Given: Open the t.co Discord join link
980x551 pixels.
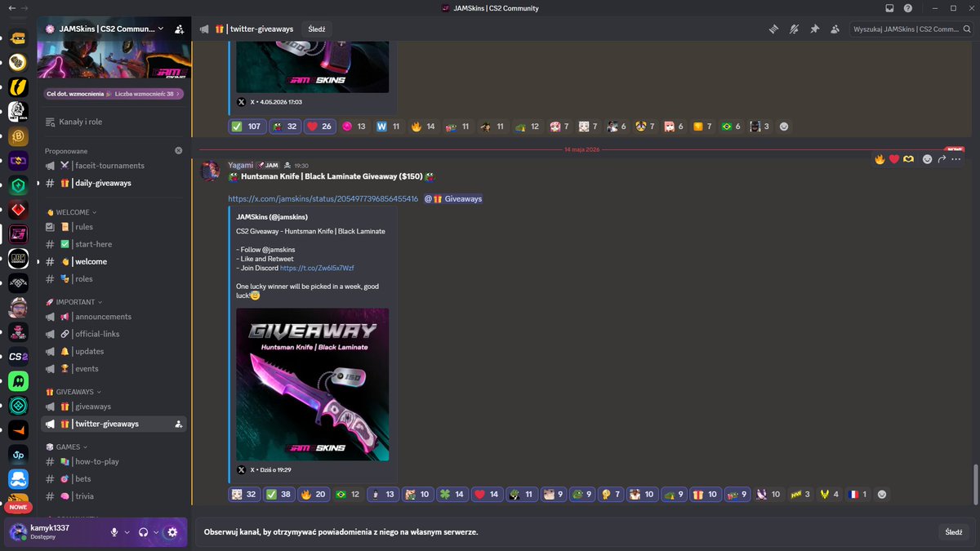Looking at the screenshot, I should click(317, 268).
